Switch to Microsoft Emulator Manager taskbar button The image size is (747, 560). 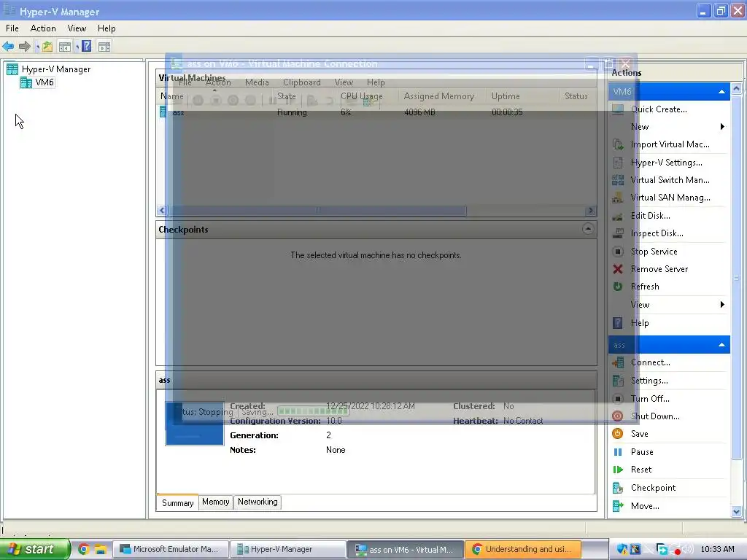coord(170,549)
